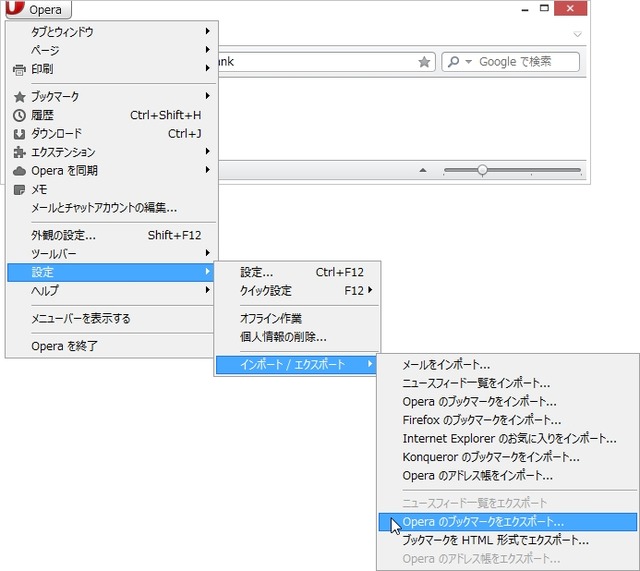640x571 pixels.
Task: Click the bookmark star in address bar
Action: tap(424, 62)
